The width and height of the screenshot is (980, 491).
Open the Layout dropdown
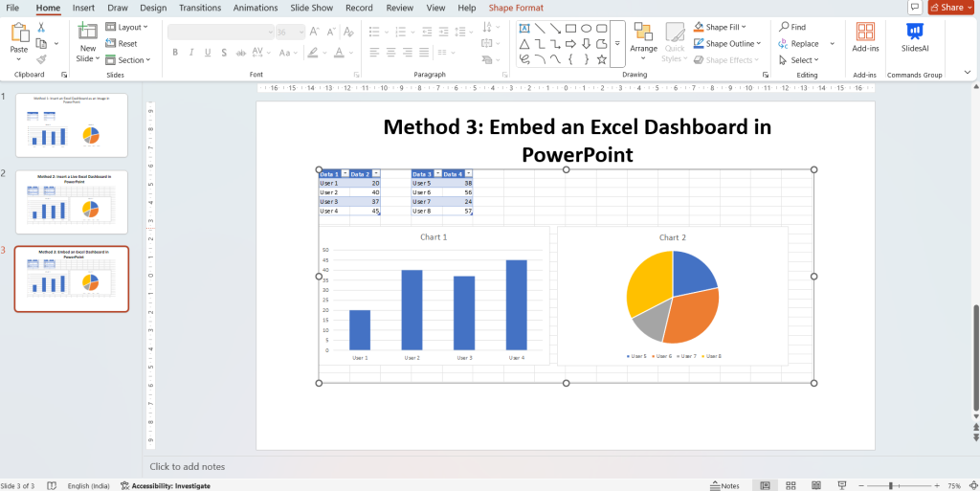coord(127,27)
